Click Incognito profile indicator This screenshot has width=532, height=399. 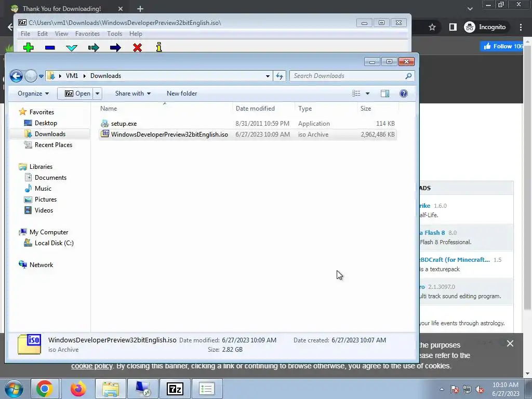tap(485, 27)
